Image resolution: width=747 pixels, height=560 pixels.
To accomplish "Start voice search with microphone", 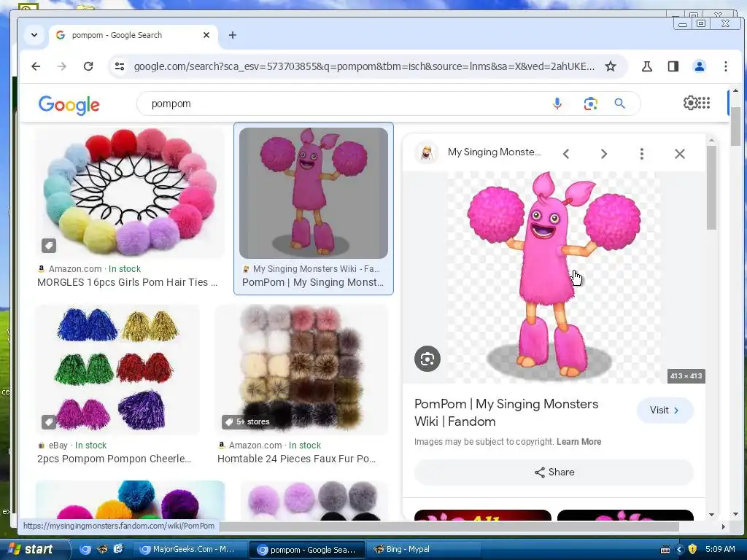I will tap(557, 104).
